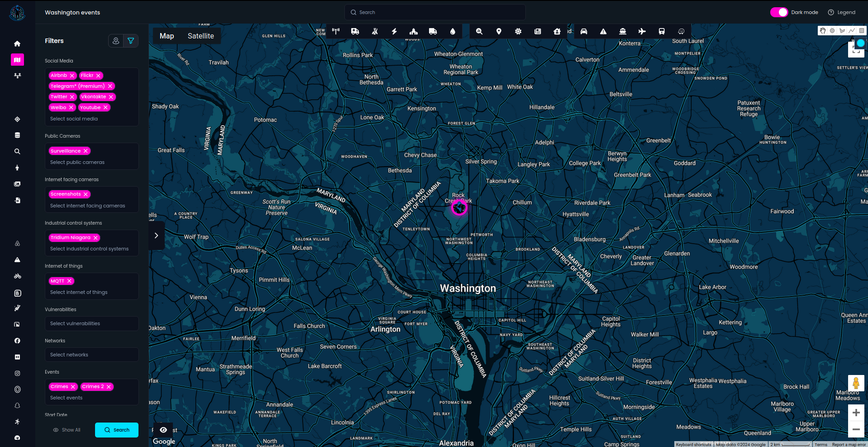Click the newspaper icon in map toolbar
This screenshot has width=868, height=447.
point(538,31)
